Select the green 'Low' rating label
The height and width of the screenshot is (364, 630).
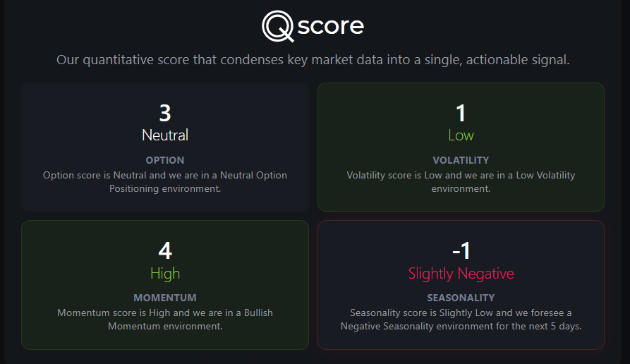461,135
